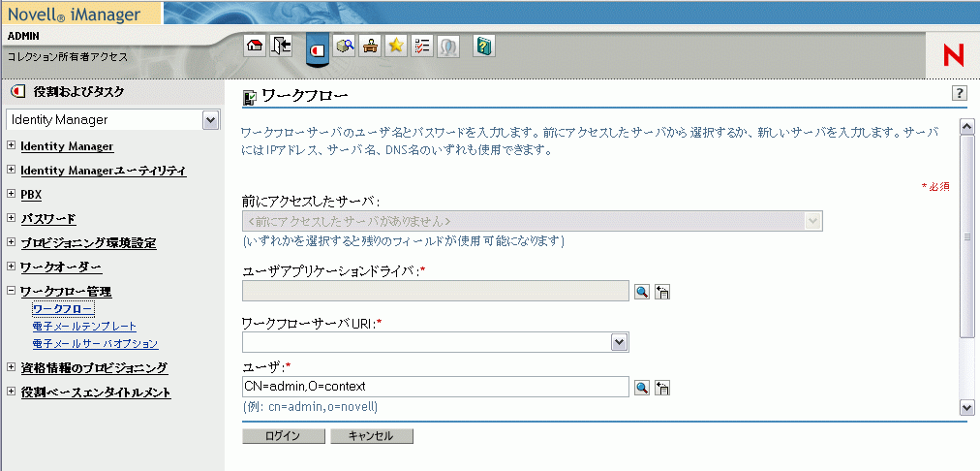This screenshot has width=980, height=471.
Task: Expand the Identity Manager tree node
Action: (11, 145)
